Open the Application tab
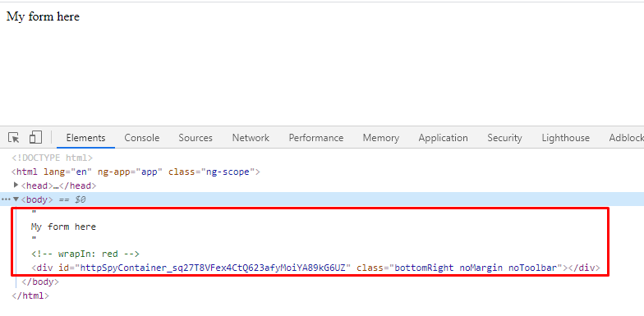644x316 pixels. [x=444, y=138]
